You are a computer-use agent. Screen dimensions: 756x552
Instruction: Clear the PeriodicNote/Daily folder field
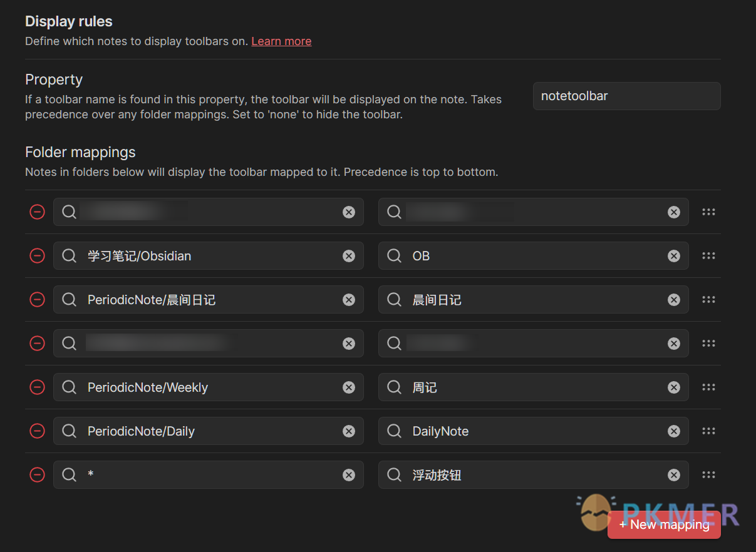pyautogui.click(x=349, y=431)
